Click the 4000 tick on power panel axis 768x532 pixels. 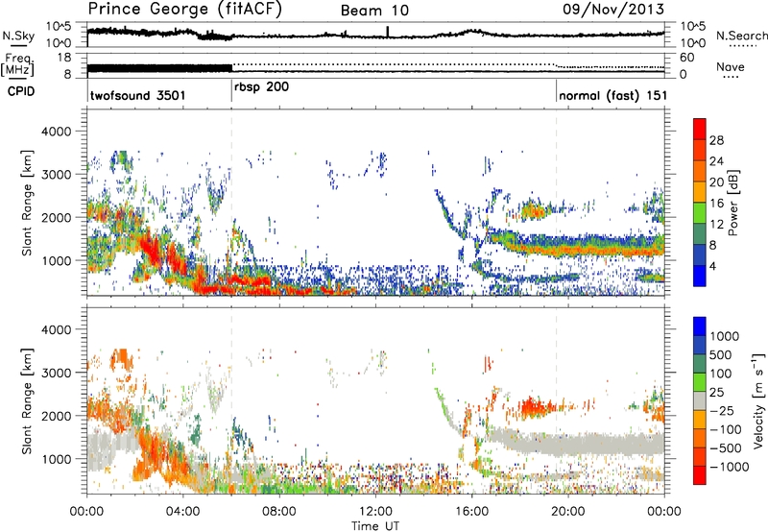pyautogui.click(x=56, y=132)
